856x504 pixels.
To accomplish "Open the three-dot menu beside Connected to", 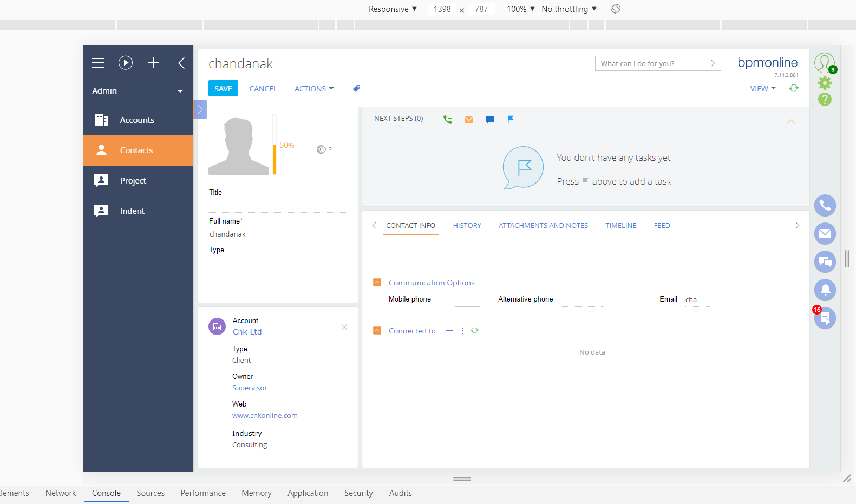I will pyautogui.click(x=463, y=331).
